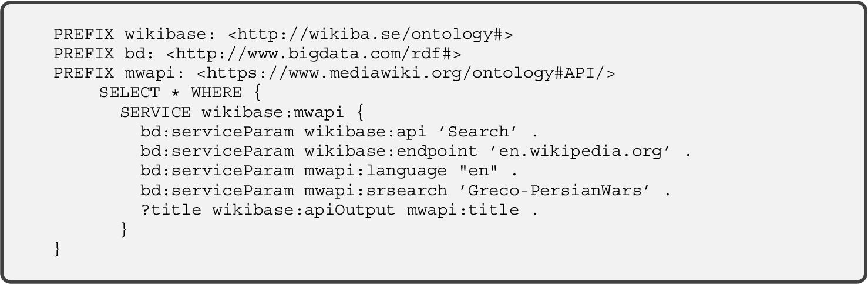
Task: Click the final closing brace of query
Action: pyautogui.click(x=58, y=249)
